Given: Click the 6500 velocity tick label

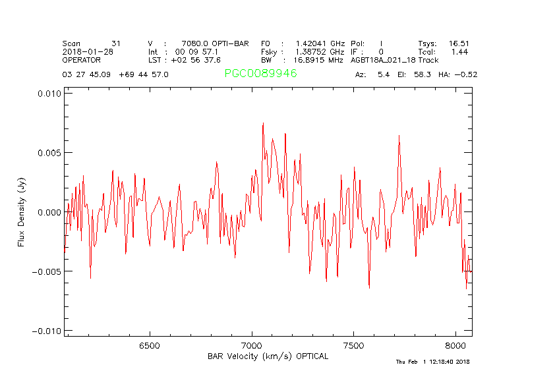Looking at the screenshot, I should click(150, 346).
